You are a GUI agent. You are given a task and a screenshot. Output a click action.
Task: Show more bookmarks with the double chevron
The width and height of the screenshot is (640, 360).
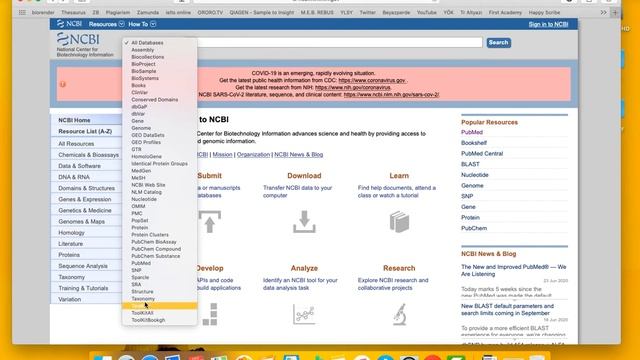(x=603, y=13)
